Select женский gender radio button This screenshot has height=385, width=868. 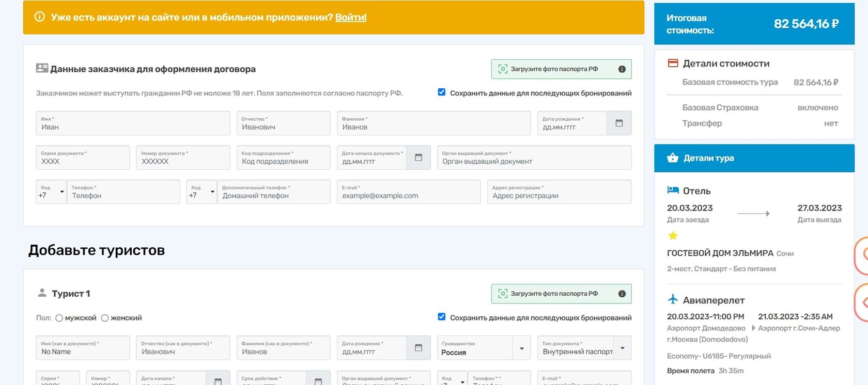pyautogui.click(x=105, y=318)
